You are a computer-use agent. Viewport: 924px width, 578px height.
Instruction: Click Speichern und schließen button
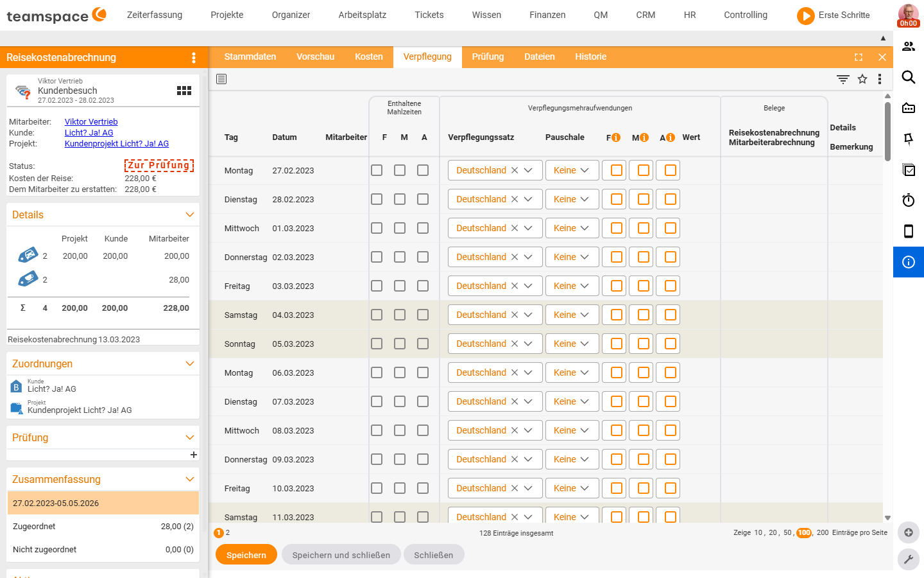point(341,555)
